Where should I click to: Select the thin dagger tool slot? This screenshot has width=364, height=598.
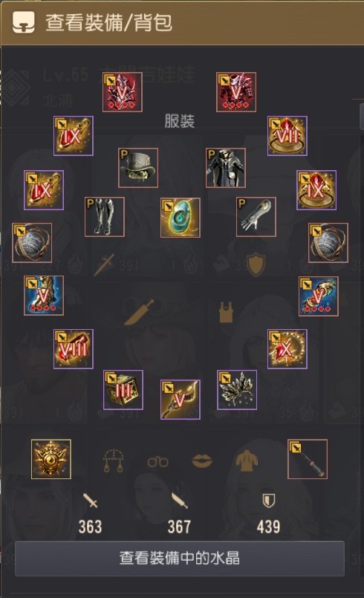307,459
